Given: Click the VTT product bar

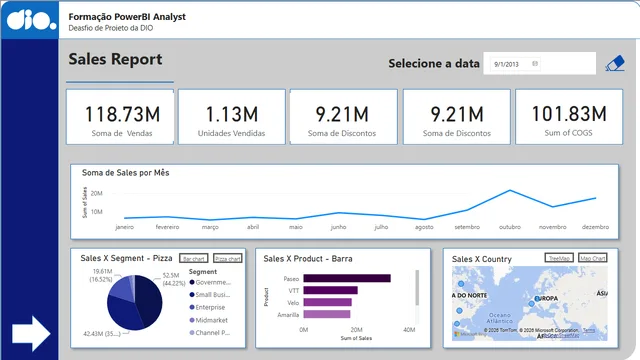Looking at the screenshot, I should [331, 290].
